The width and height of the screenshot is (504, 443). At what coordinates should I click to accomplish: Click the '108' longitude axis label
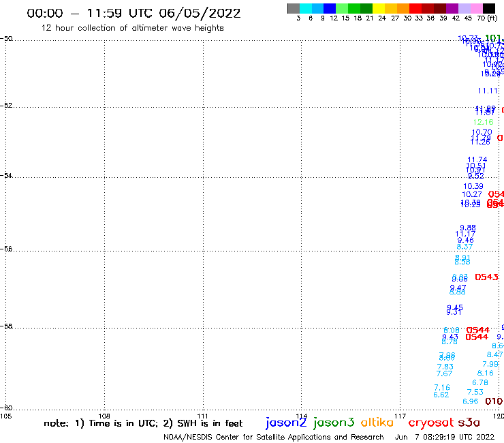tap(104, 416)
